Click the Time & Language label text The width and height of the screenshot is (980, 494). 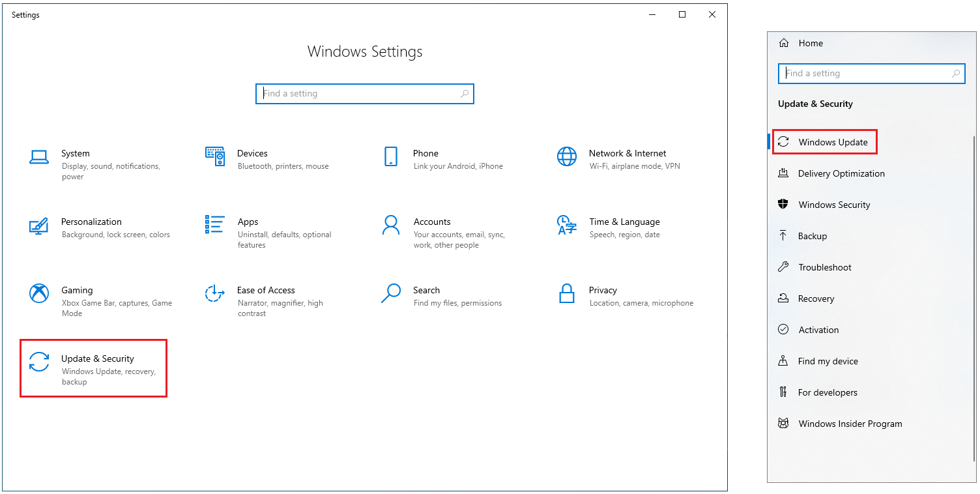click(x=624, y=222)
